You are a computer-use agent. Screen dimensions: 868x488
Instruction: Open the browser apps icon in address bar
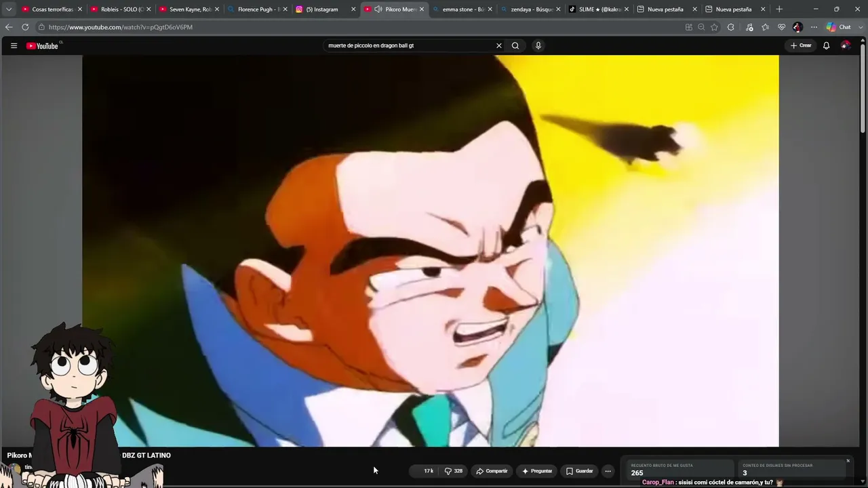(x=688, y=27)
